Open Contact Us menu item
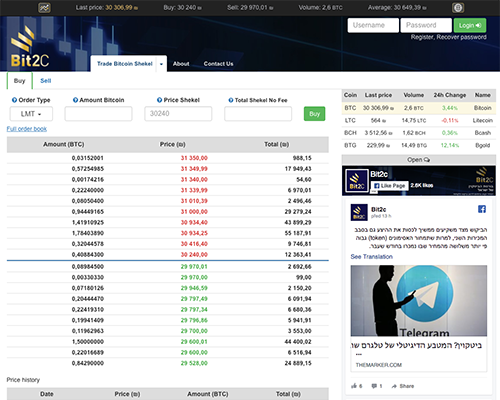The height and width of the screenshot is (400, 500). coord(218,64)
